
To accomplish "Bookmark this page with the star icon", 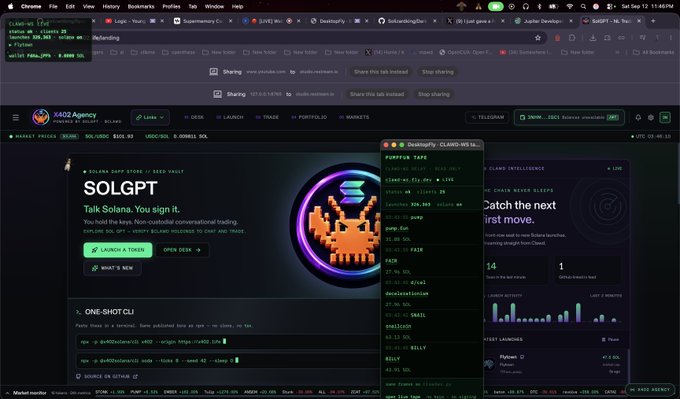I will click(538, 38).
